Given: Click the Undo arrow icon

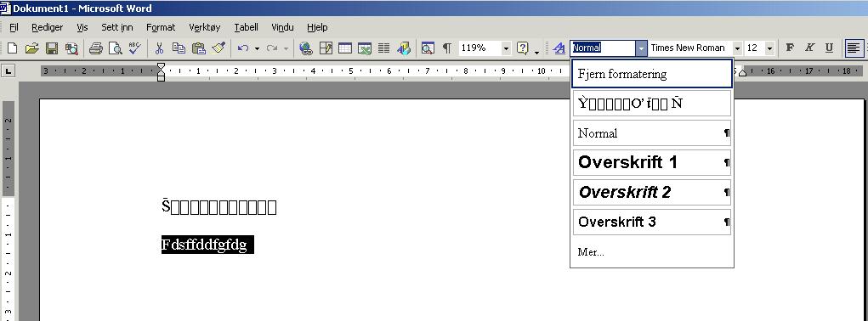Looking at the screenshot, I should click(x=242, y=48).
